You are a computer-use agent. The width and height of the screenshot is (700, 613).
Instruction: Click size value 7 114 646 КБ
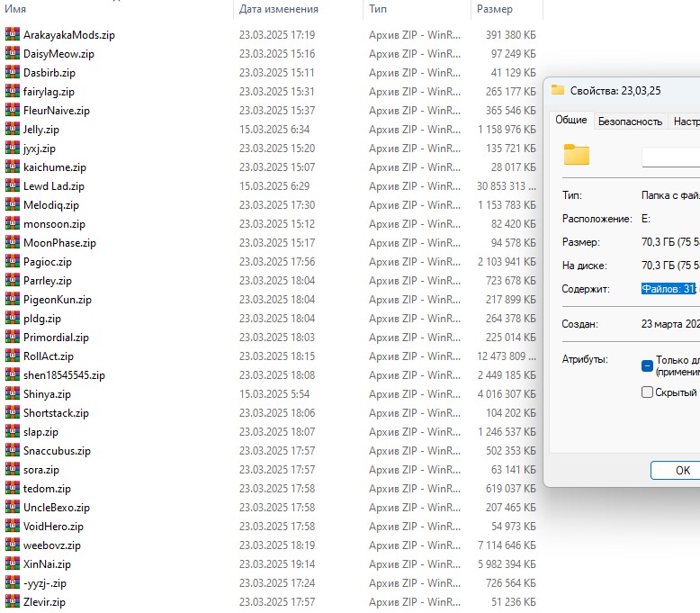click(507, 545)
